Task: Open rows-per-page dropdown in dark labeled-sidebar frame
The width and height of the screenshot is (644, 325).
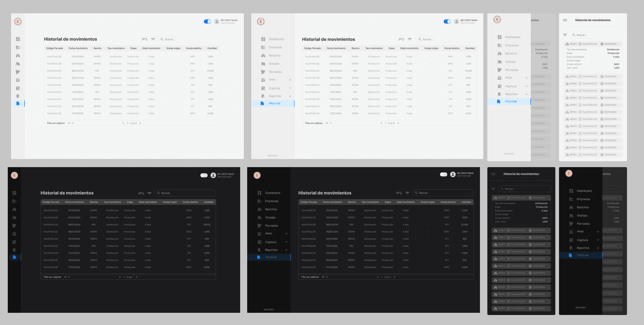Action: pos(325,277)
